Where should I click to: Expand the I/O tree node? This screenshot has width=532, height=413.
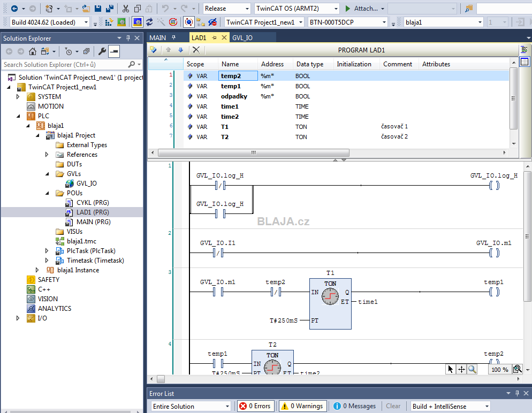pyautogui.click(x=18, y=318)
